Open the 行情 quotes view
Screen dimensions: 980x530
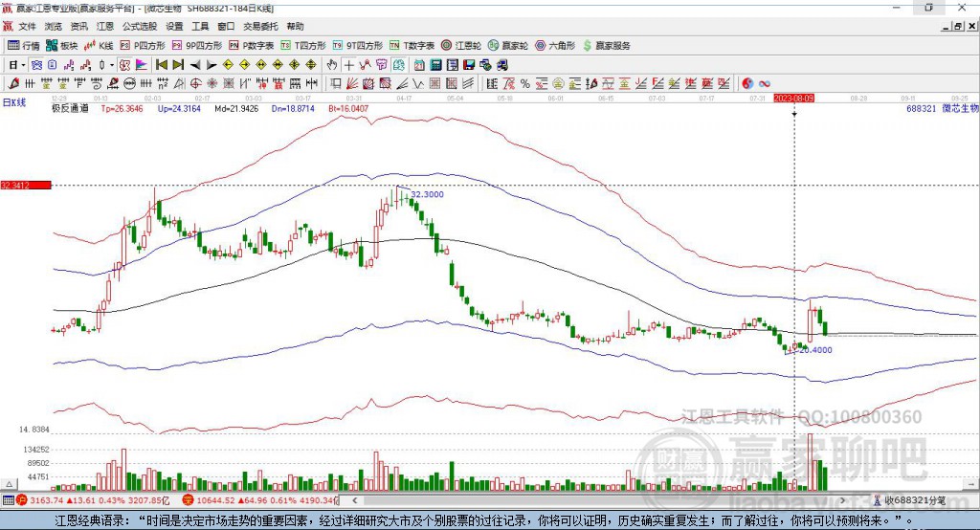[24, 46]
